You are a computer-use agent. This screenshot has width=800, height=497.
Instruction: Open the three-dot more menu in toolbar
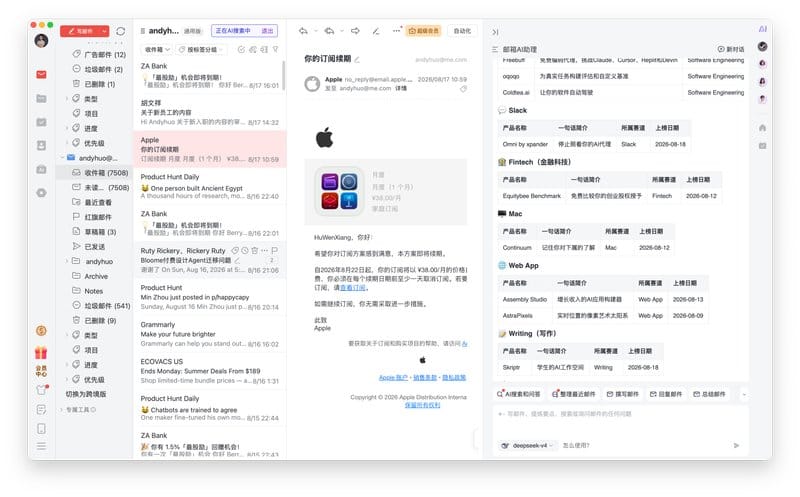point(396,31)
